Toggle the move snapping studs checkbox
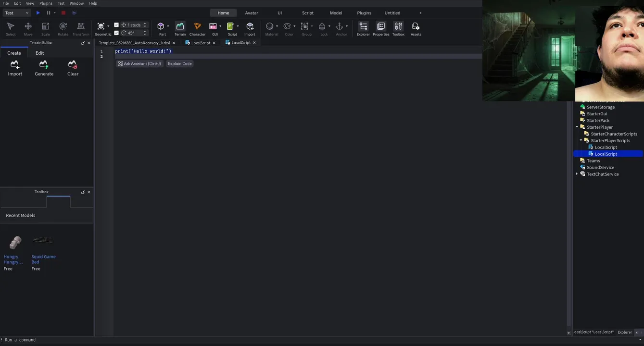Screen dimensions: 644x346 pyautogui.click(x=116, y=25)
